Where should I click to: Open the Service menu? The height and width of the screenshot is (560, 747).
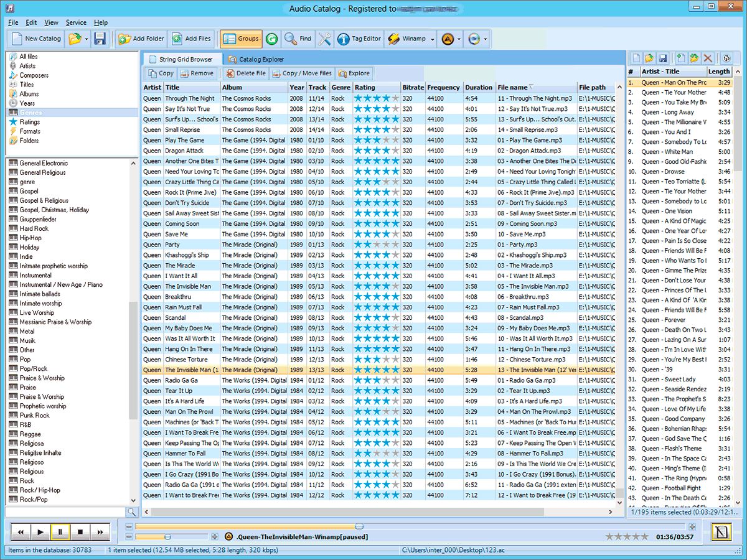(76, 22)
